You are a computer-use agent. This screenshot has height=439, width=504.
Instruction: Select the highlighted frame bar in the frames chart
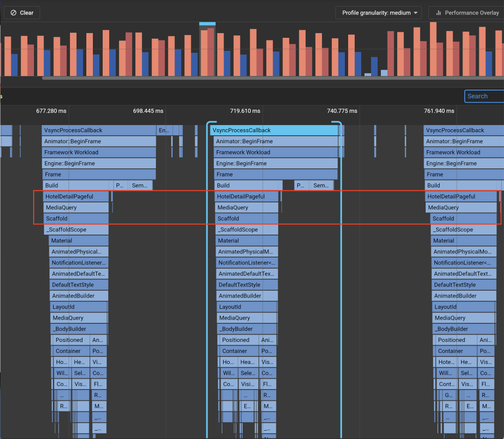tap(207, 51)
